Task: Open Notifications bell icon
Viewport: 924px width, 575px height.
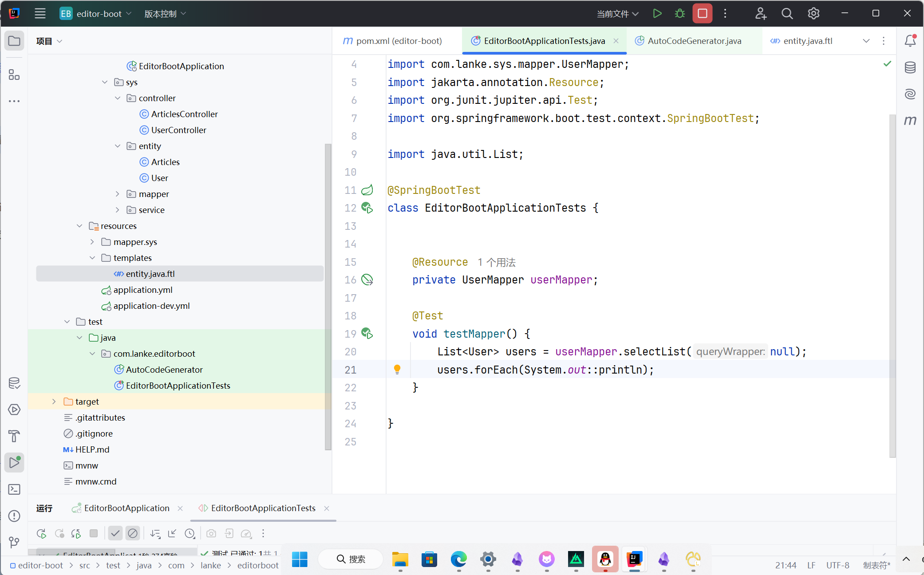Action: pos(910,41)
